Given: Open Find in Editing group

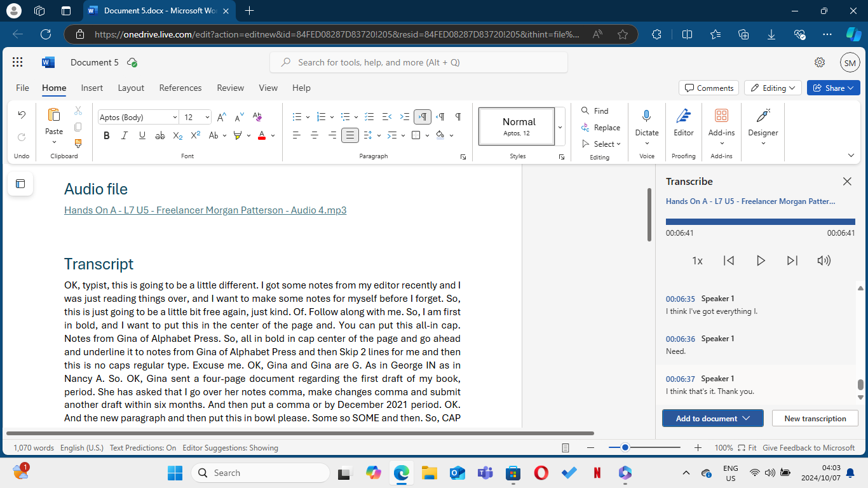Looking at the screenshot, I should 595,111.
